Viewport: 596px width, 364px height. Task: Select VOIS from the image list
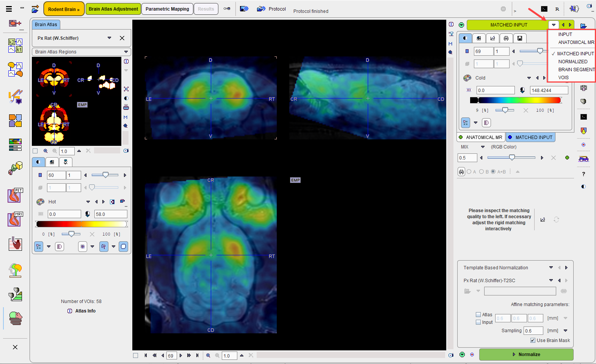coord(563,77)
